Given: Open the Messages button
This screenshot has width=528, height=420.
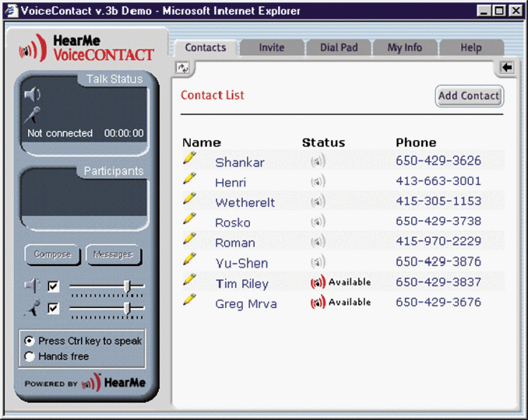Looking at the screenshot, I should pyautogui.click(x=113, y=255).
